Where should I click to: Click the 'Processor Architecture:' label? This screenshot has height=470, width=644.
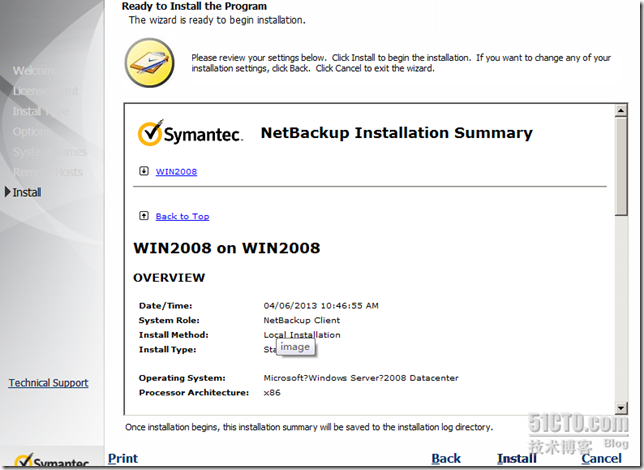(x=194, y=393)
